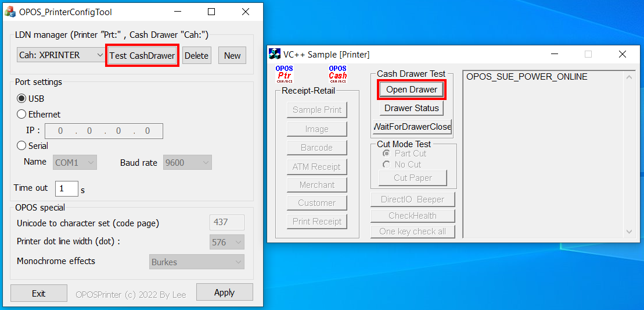
Task: Expand the Monochrome effects Burkes dropdown
Action: pyautogui.click(x=197, y=262)
